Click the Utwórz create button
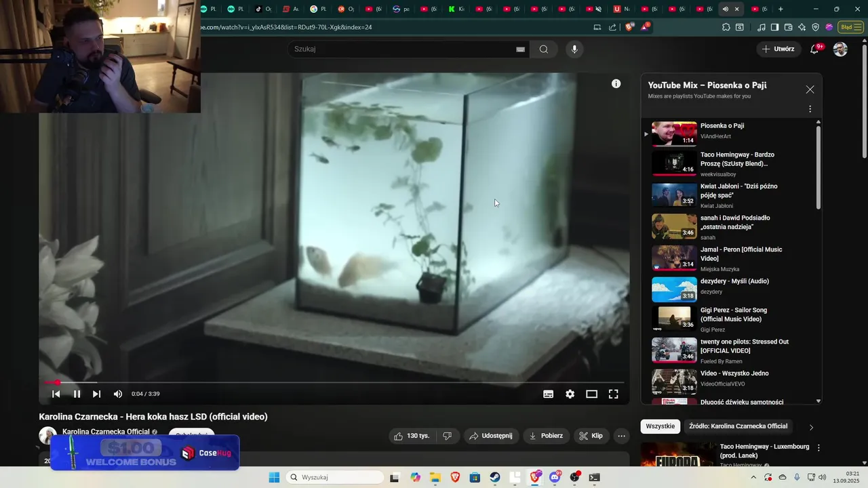Viewport: 868px width, 488px height. point(778,49)
